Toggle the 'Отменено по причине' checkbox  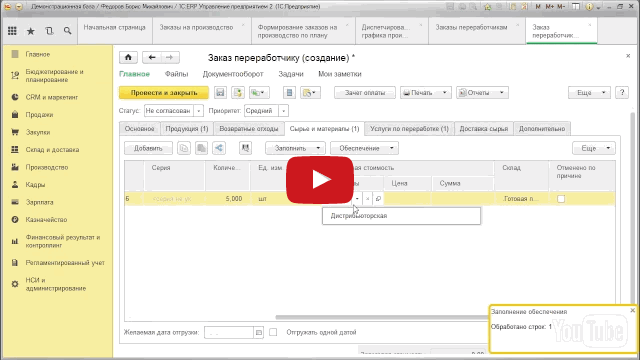[x=561, y=199]
